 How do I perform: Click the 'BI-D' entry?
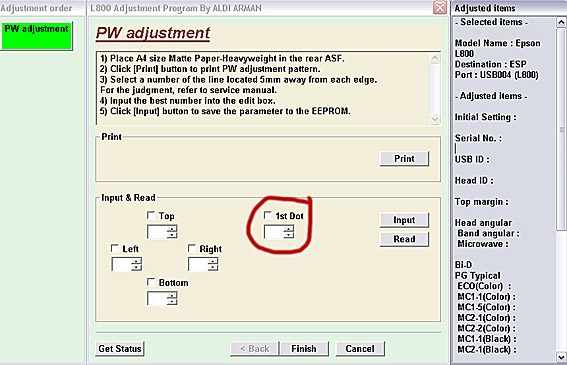point(463,265)
